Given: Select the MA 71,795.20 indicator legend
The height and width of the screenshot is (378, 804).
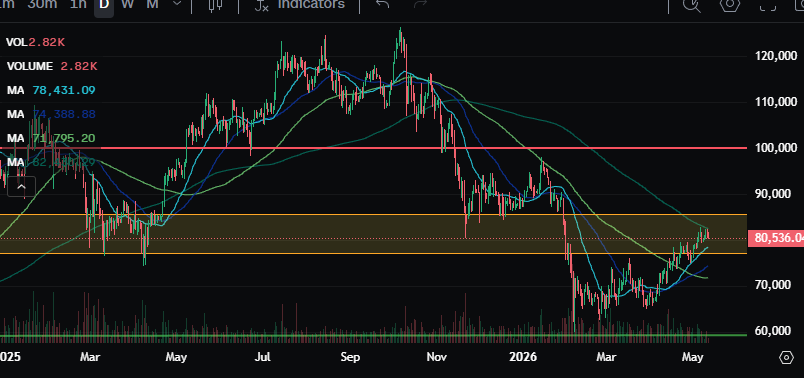Looking at the screenshot, I should (x=51, y=138).
